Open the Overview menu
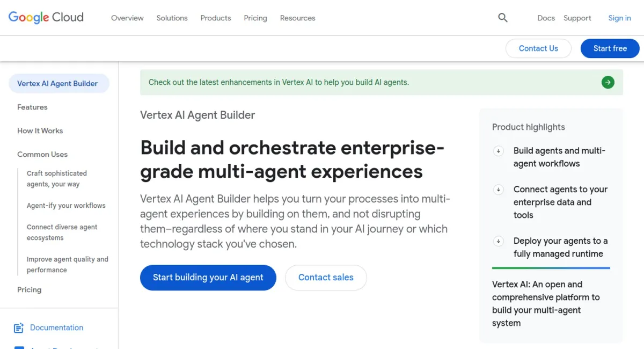644x349 pixels. click(x=127, y=18)
